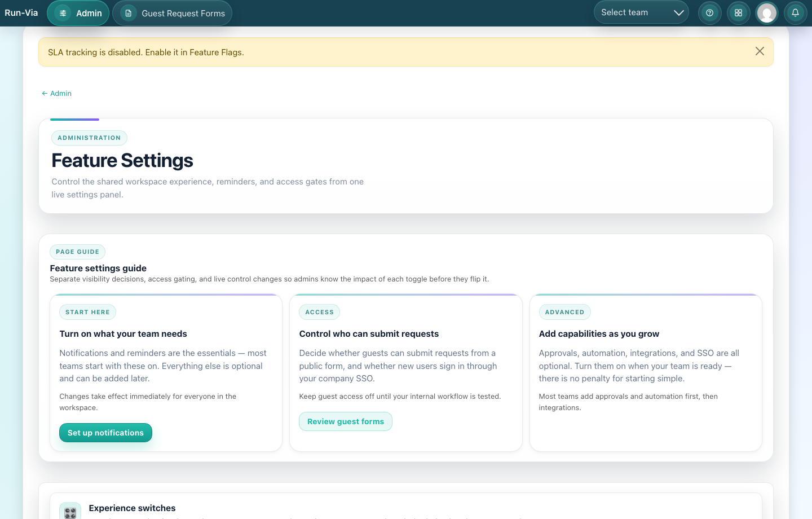
Task: Click the ADMINISTRATION badge
Action: [89, 138]
